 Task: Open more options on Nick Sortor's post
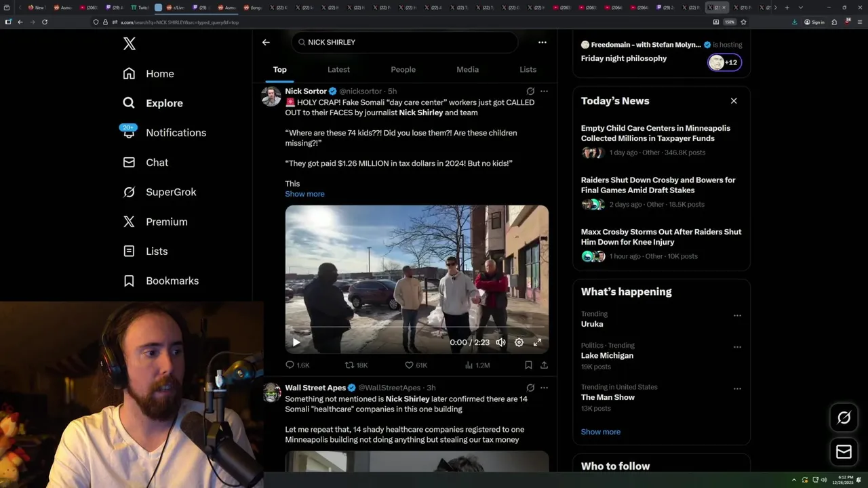pyautogui.click(x=544, y=91)
